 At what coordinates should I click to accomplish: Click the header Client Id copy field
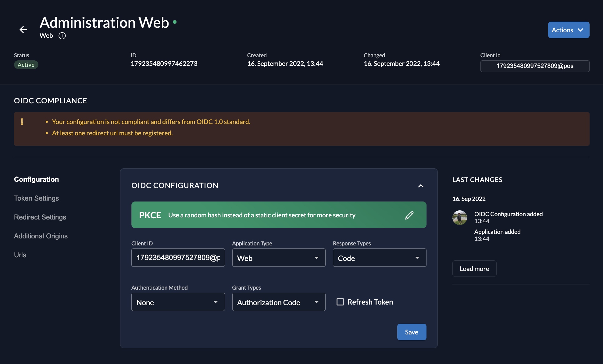(534, 66)
